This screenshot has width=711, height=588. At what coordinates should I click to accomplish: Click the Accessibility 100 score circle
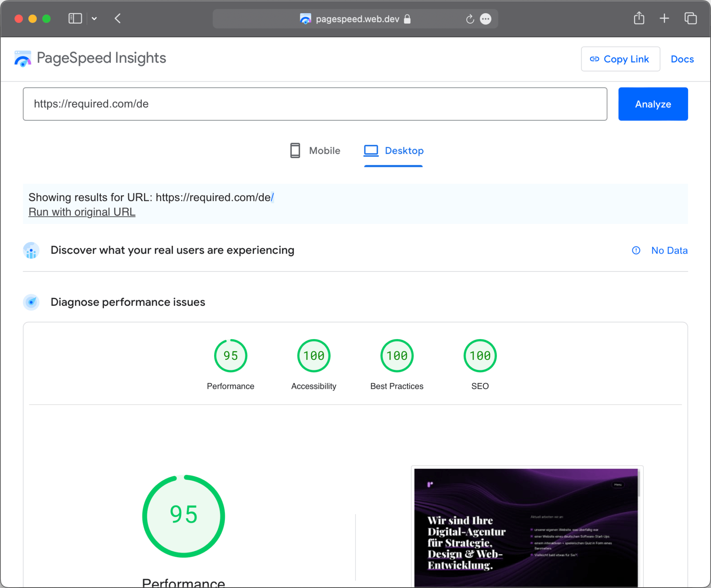click(x=313, y=355)
